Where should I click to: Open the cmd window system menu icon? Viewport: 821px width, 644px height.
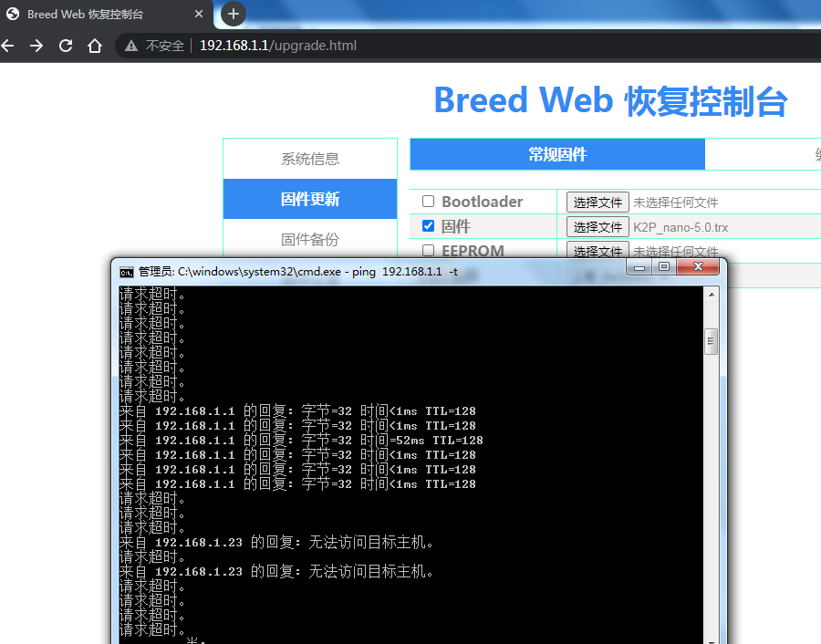click(x=127, y=271)
